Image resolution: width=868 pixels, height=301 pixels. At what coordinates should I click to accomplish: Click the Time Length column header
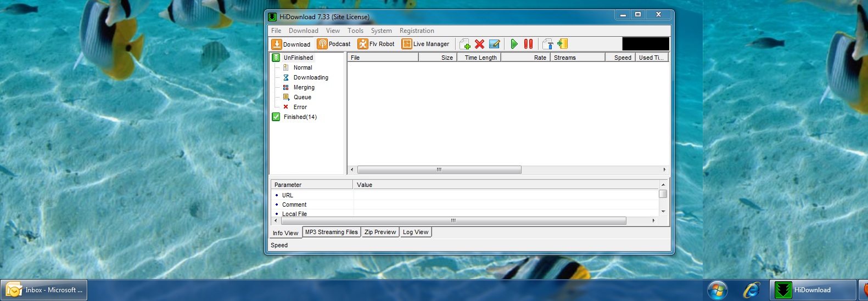[x=480, y=58]
